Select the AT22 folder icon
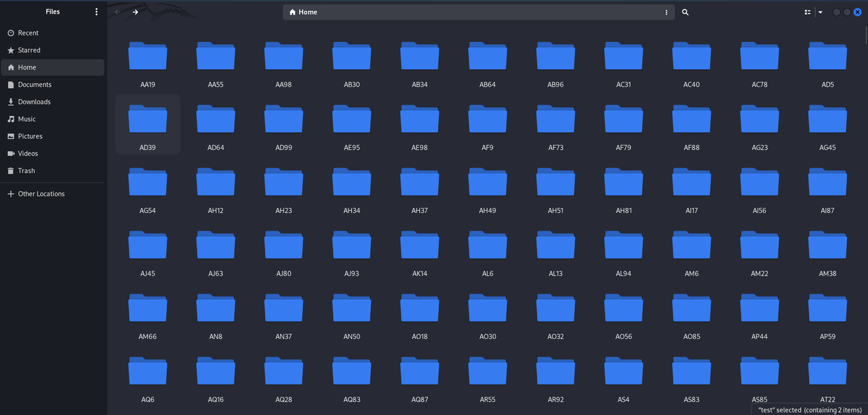This screenshot has height=415, width=868. pyautogui.click(x=827, y=371)
